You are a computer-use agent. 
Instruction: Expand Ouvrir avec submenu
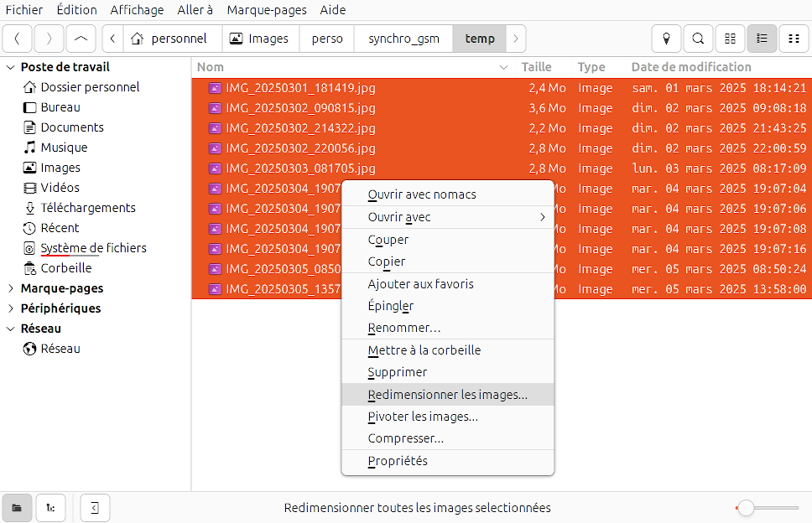448,217
